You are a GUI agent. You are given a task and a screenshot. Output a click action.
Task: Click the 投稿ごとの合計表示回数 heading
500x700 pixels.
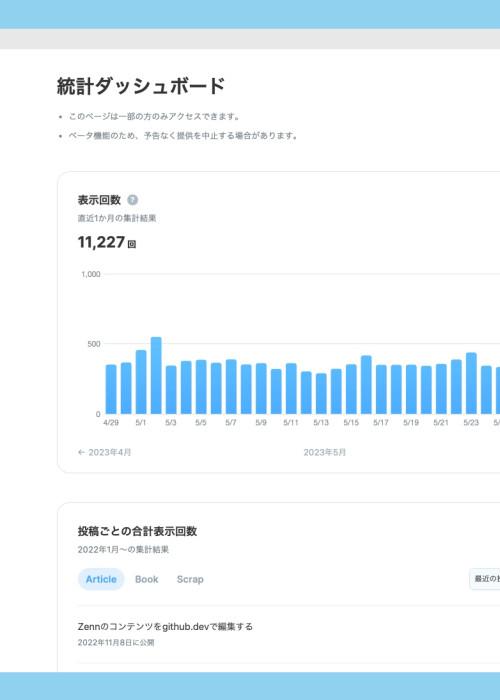pyautogui.click(x=138, y=531)
